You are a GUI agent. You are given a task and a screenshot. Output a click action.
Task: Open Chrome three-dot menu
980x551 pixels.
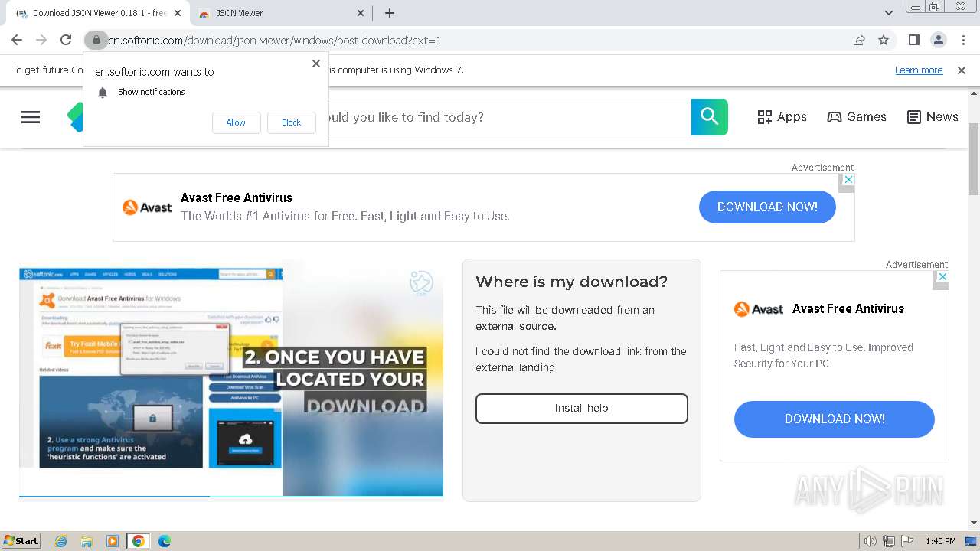coord(963,40)
